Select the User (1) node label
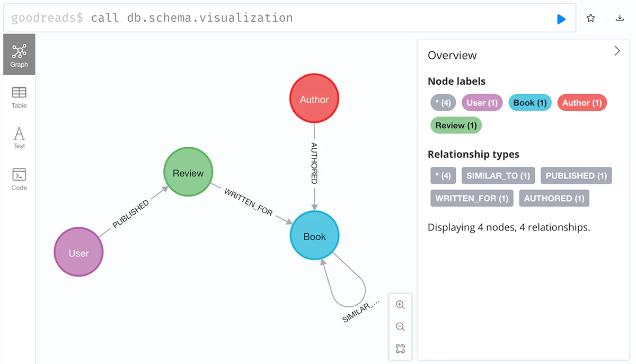Viewport: 636px width, 364px height. pyautogui.click(x=482, y=103)
